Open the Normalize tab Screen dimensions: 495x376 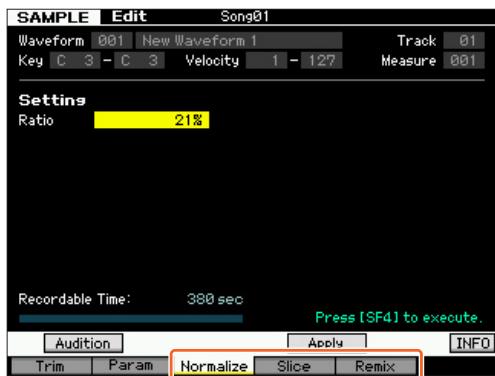(x=214, y=366)
